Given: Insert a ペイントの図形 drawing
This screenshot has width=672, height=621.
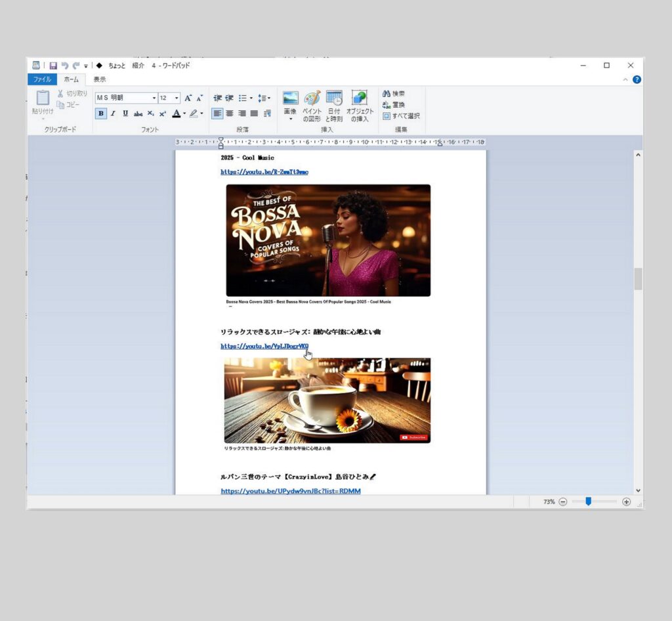Looking at the screenshot, I should pyautogui.click(x=312, y=106).
